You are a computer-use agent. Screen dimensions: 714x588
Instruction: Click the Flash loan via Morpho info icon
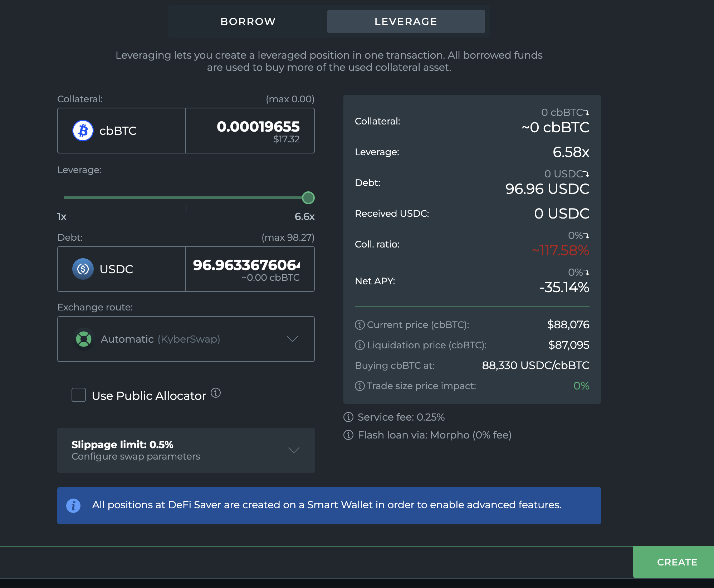348,435
